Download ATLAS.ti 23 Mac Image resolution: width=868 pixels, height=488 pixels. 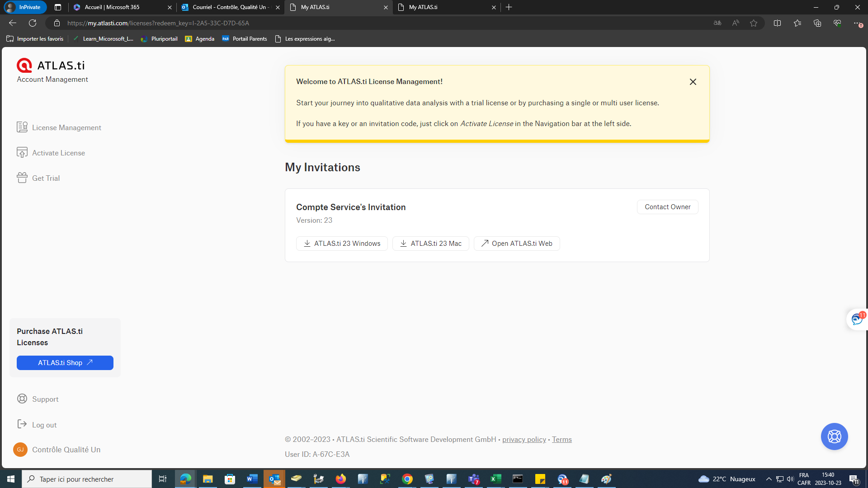[430, 244]
